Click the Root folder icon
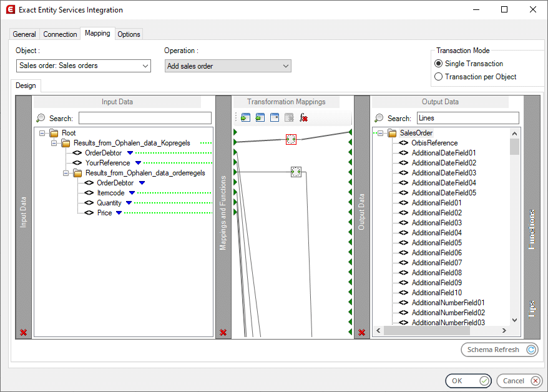548x392 pixels. tap(54, 133)
